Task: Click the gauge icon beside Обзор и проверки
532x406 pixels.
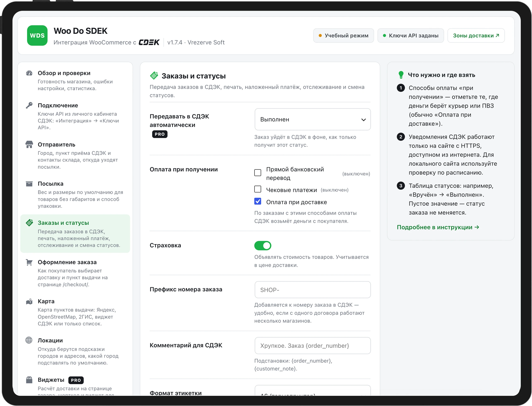Action: [x=29, y=73]
